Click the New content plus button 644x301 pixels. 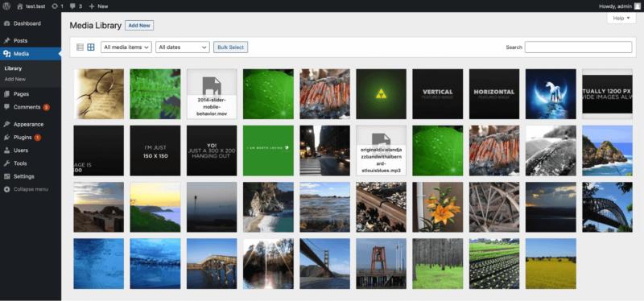98,6
